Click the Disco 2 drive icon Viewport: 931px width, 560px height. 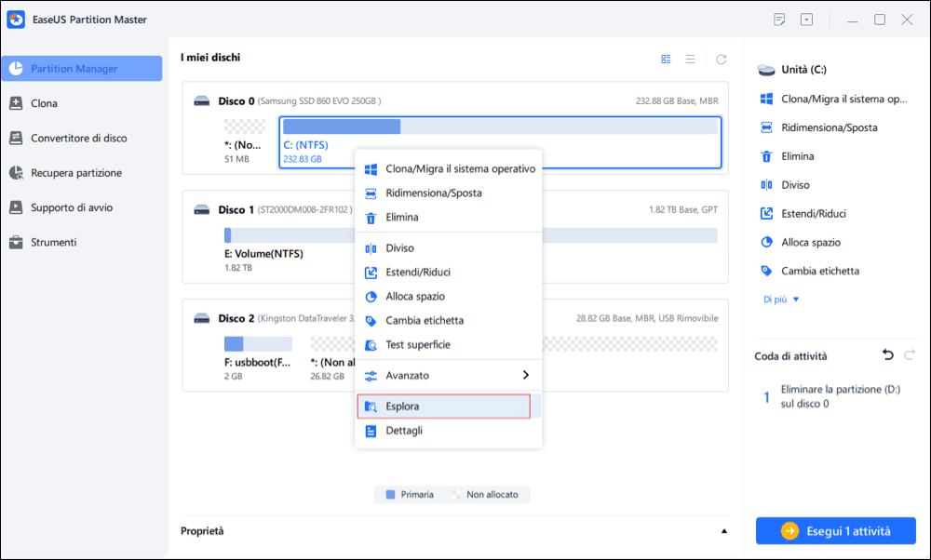202,318
